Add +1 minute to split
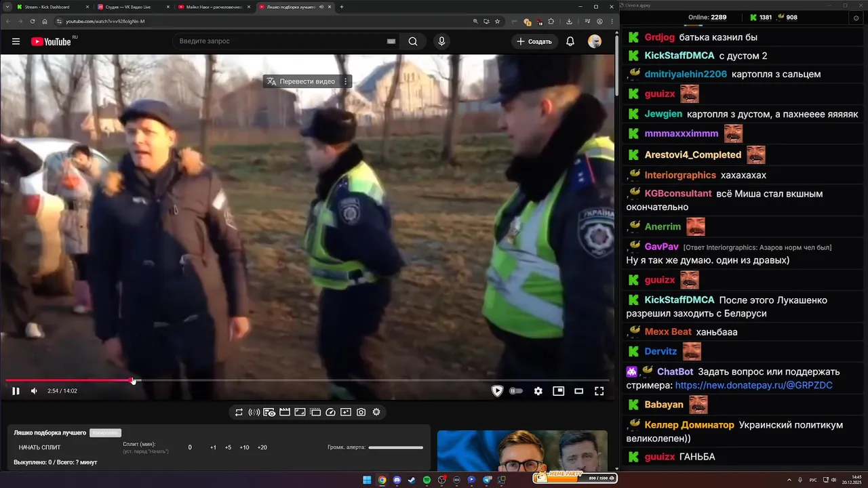Image resolution: width=868 pixels, height=488 pixels. (213, 447)
